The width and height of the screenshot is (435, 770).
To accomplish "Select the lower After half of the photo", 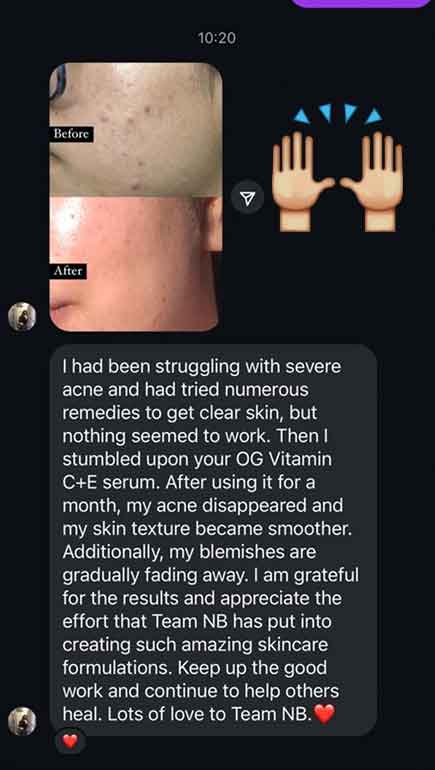I will coord(136,265).
